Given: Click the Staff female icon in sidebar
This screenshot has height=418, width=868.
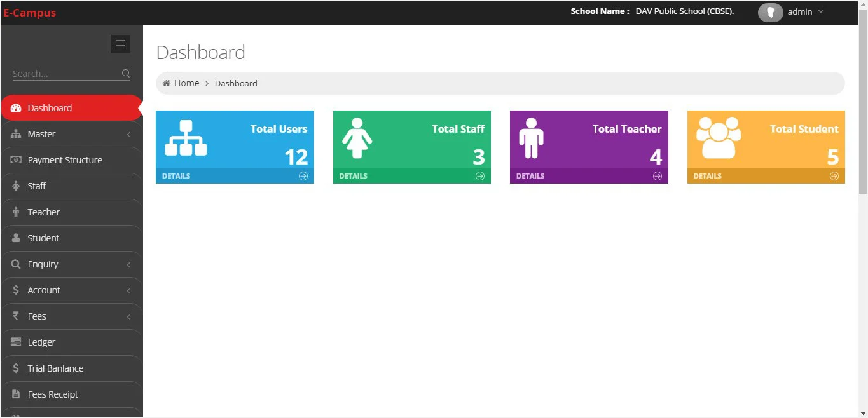Looking at the screenshot, I should click(x=17, y=186).
